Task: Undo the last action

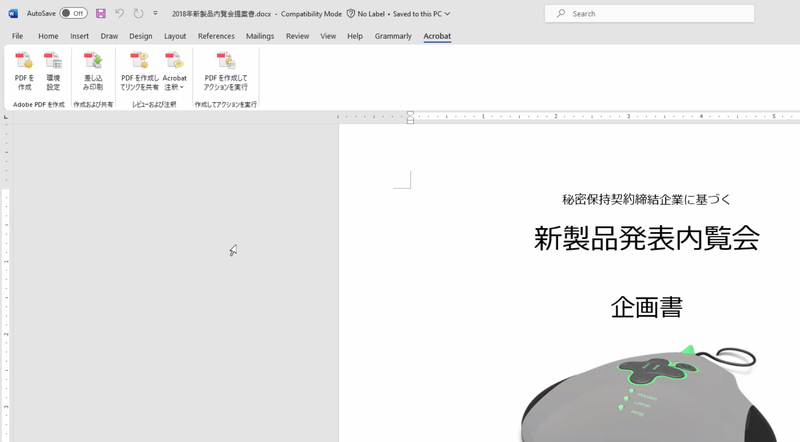Action: point(119,14)
